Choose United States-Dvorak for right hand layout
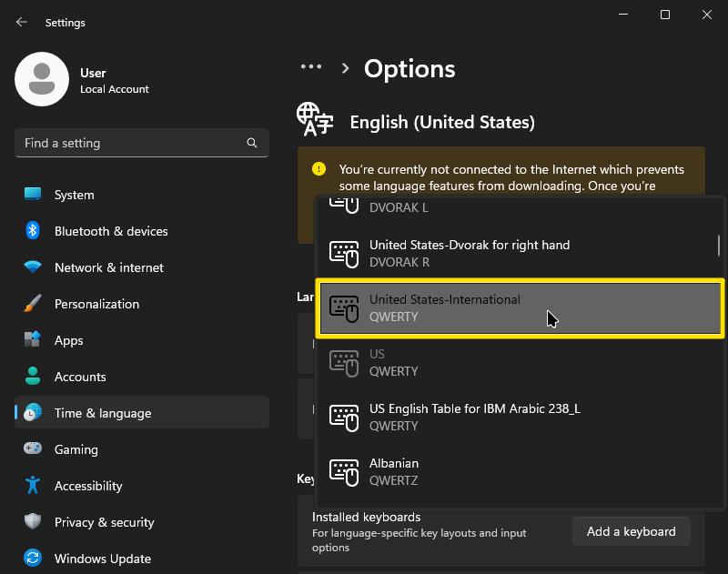 click(x=519, y=254)
